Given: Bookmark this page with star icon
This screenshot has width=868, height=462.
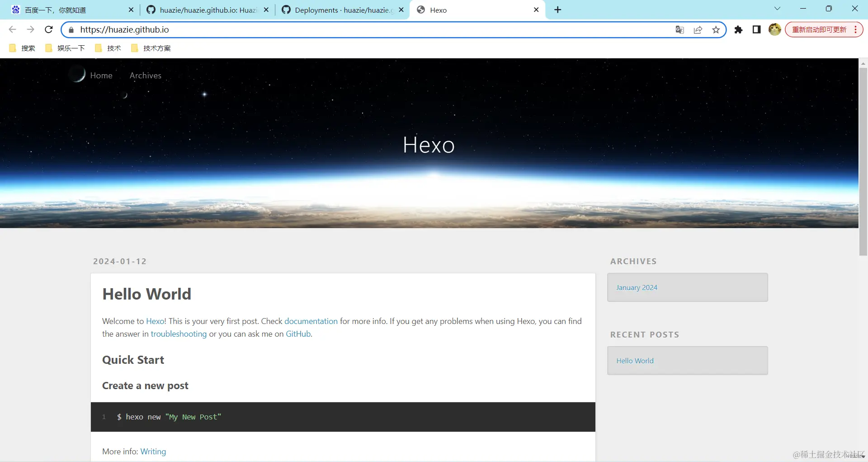Looking at the screenshot, I should tap(716, 30).
